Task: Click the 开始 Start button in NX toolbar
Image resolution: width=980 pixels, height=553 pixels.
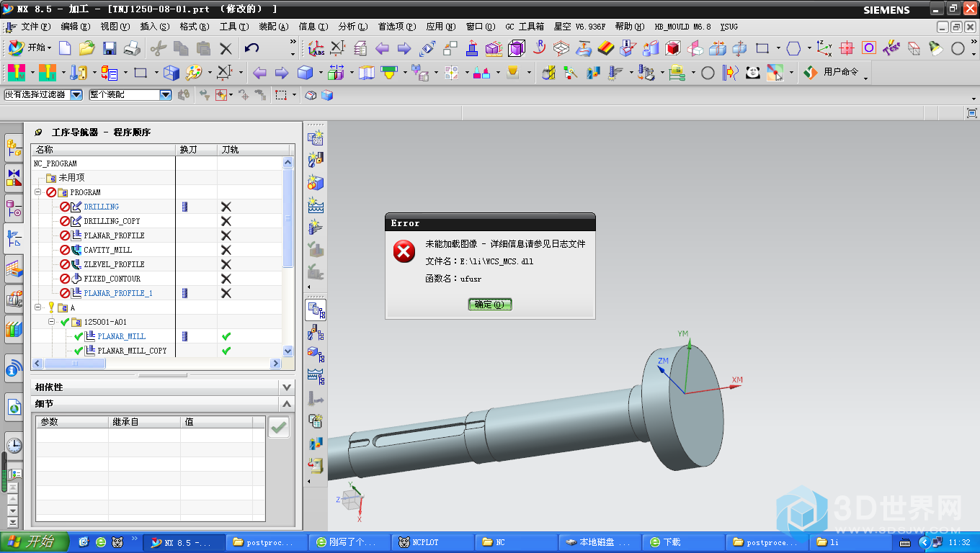Action: pyautogui.click(x=29, y=48)
